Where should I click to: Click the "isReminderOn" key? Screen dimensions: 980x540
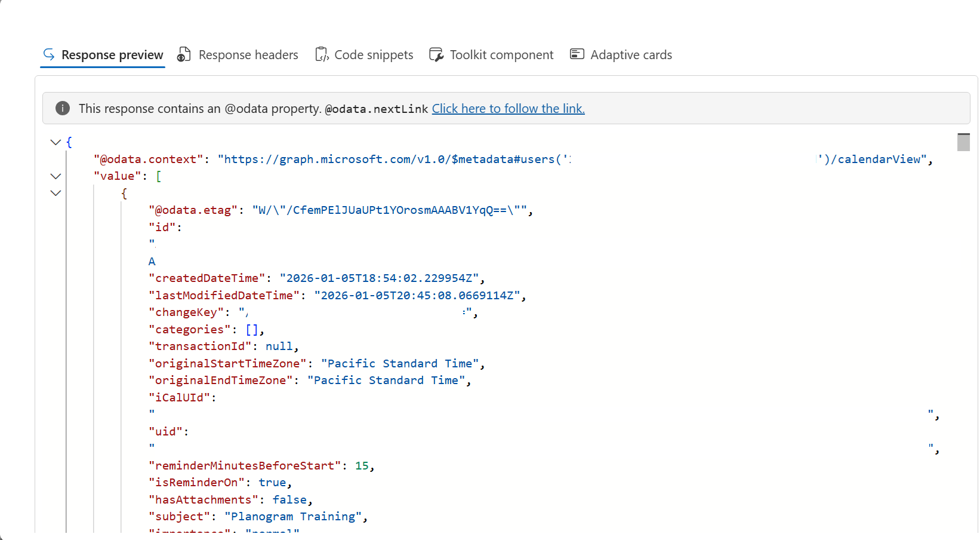(197, 483)
